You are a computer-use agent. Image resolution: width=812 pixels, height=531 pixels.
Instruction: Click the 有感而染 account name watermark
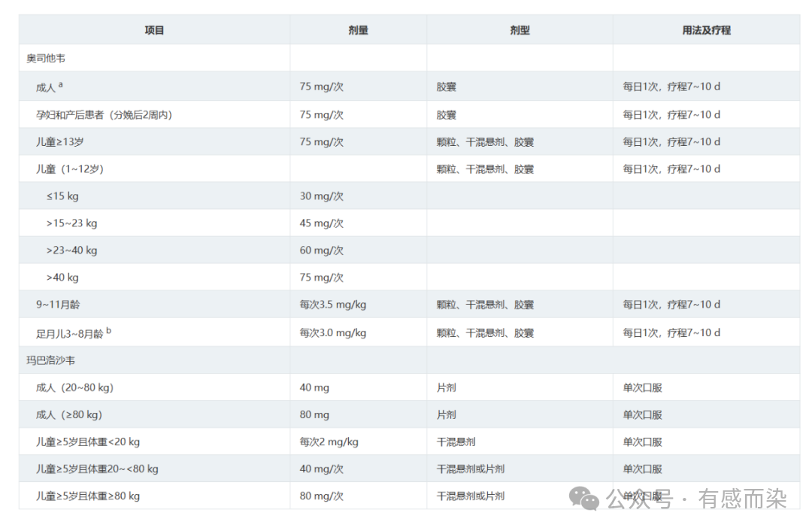click(742, 499)
